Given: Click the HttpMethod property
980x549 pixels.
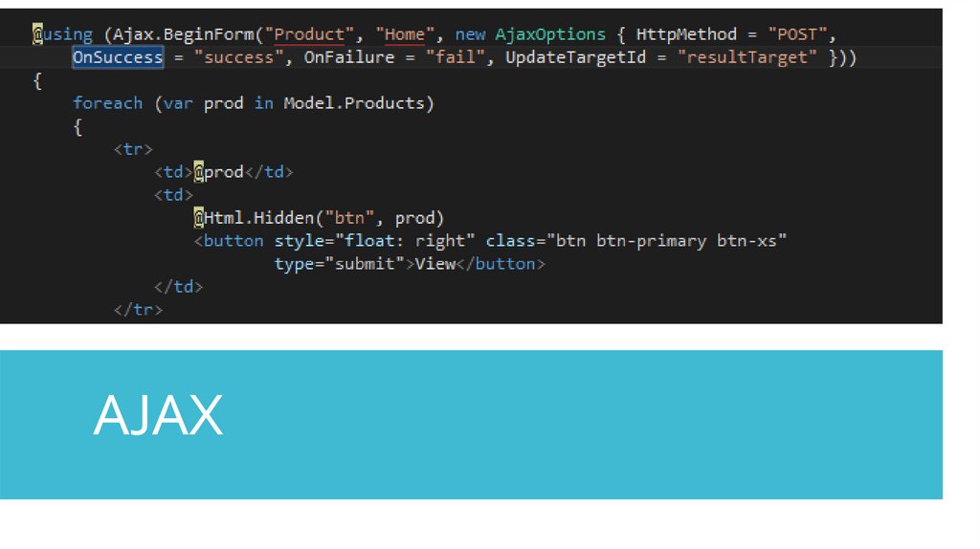Looking at the screenshot, I should [686, 34].
